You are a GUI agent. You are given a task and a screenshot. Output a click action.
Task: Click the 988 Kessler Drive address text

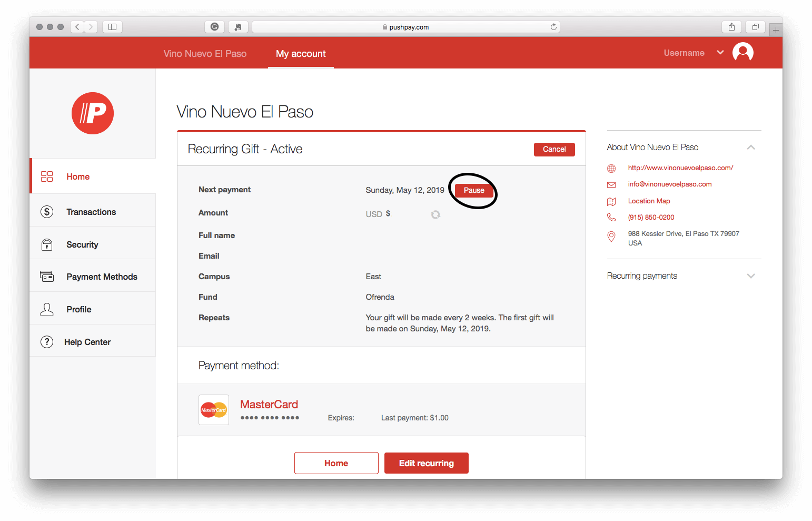pyautogui.click(x=684, y=238)
